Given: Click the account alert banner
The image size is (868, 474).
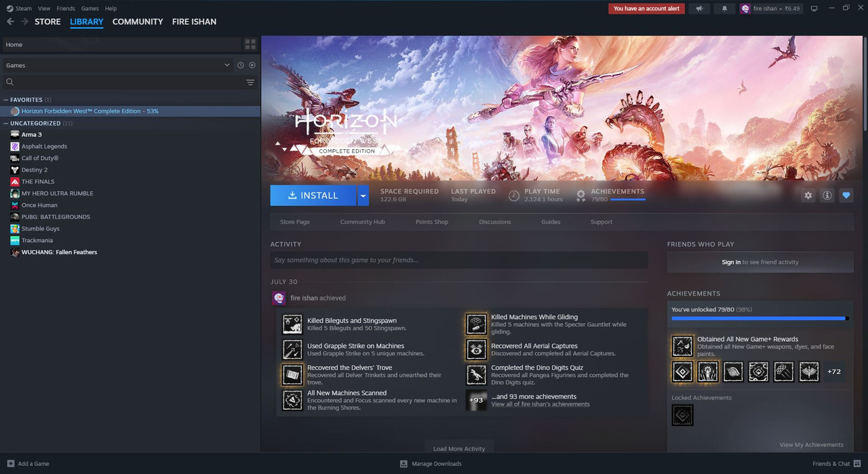Looking at the screenshot, I should tap(646, 9).
